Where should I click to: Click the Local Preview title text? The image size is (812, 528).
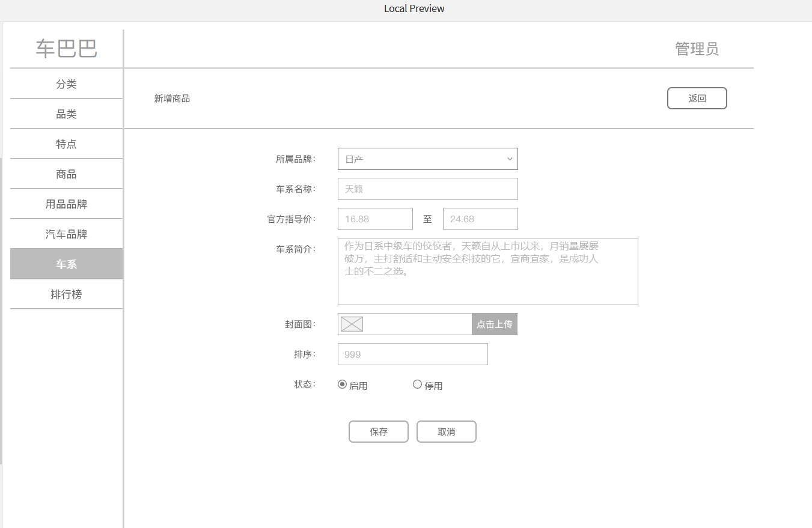click(414, 8)
